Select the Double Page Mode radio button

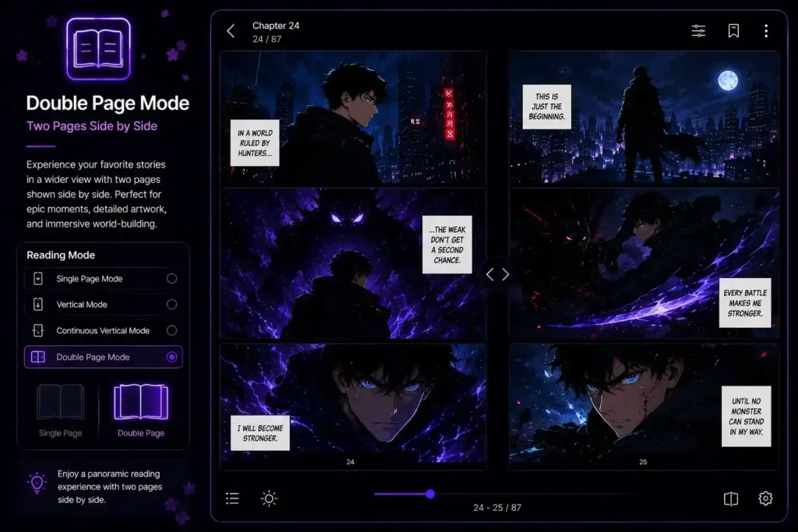(171, 357)
